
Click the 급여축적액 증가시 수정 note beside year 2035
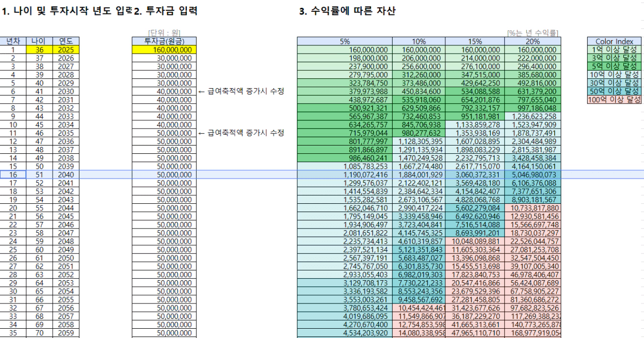[242, 133]
